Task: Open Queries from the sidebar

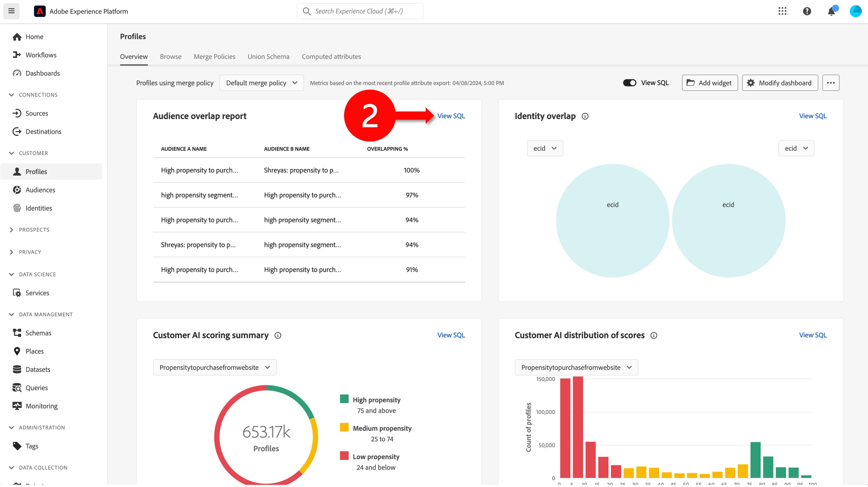Action: pyautogui.click(x=36, y=388)
